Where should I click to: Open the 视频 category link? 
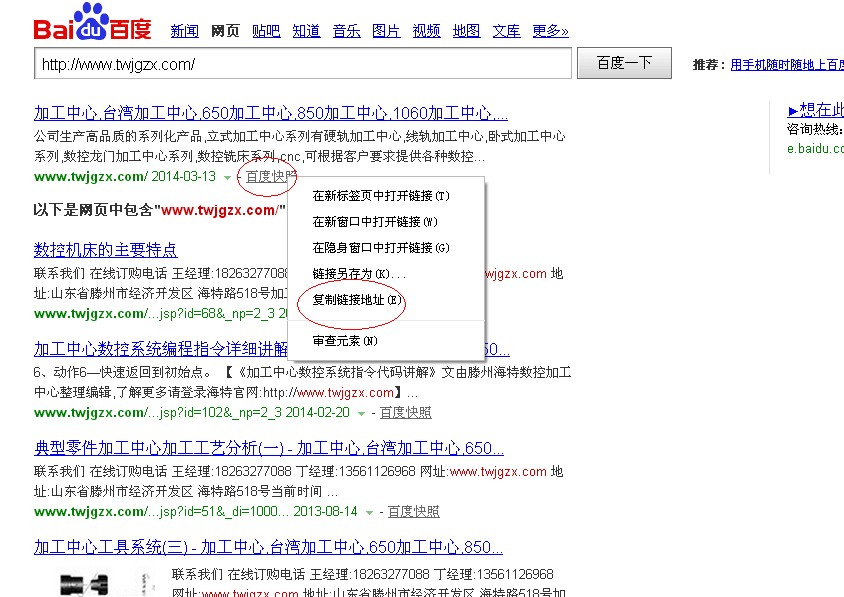pos(426,31)
